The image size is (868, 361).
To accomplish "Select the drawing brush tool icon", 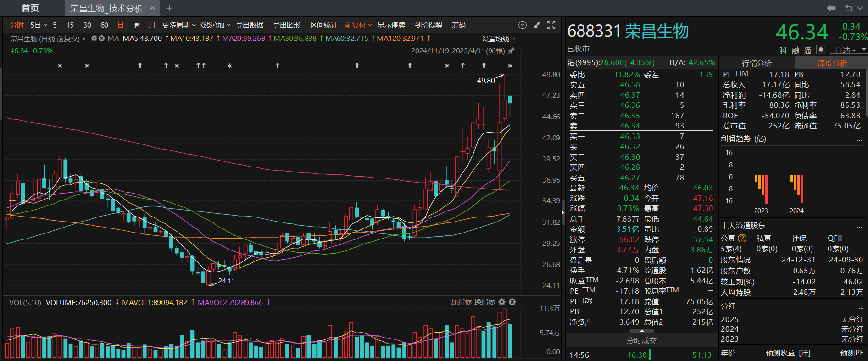I will (537, 25).
